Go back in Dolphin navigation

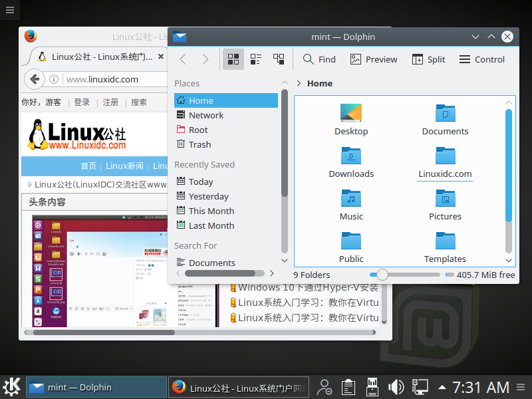[x=183, y=59]
